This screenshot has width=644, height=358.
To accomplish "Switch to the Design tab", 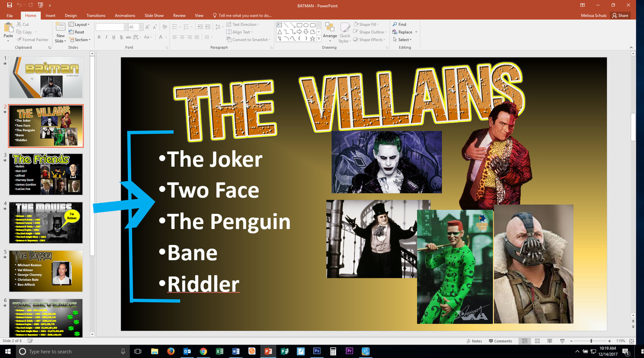I will (70, 15).
